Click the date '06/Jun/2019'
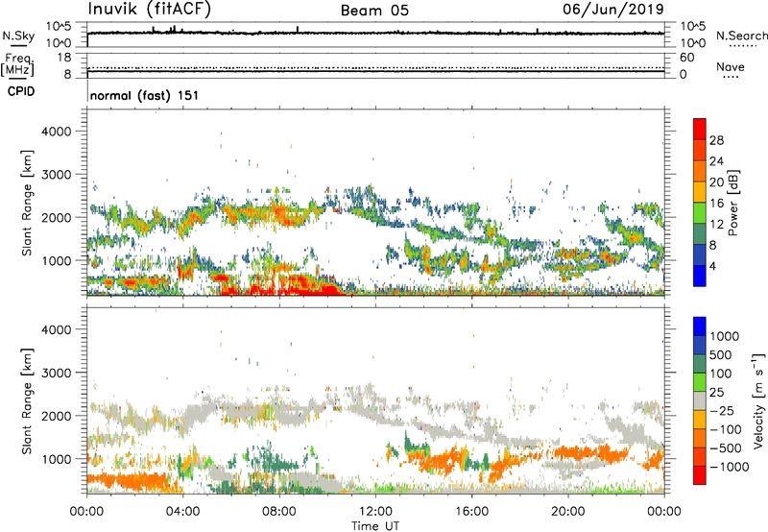Image resolution: width=768 pixels, height=532 pixels. (x=613, y=10)
